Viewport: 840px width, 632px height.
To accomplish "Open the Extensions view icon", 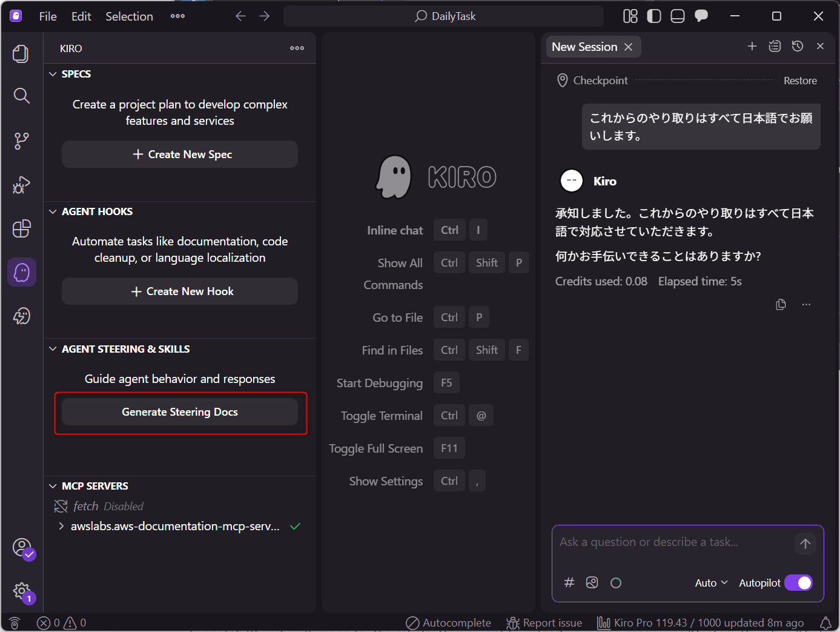I will [21, 228].
